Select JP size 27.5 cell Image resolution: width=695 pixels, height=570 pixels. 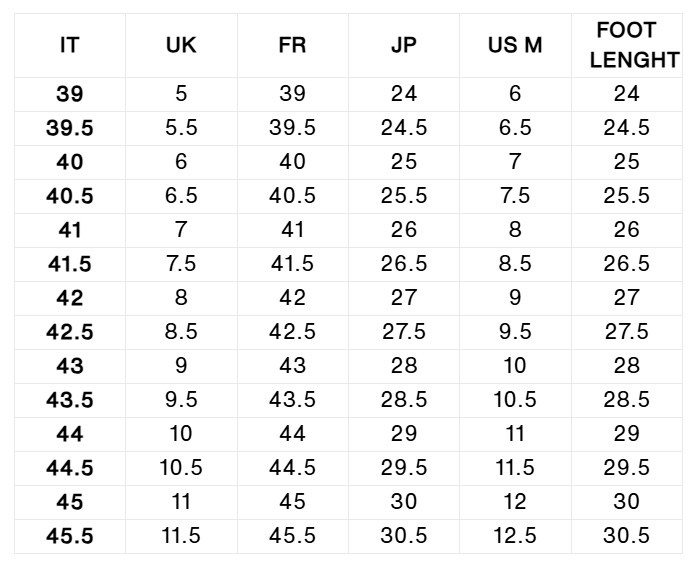[404, 332]
